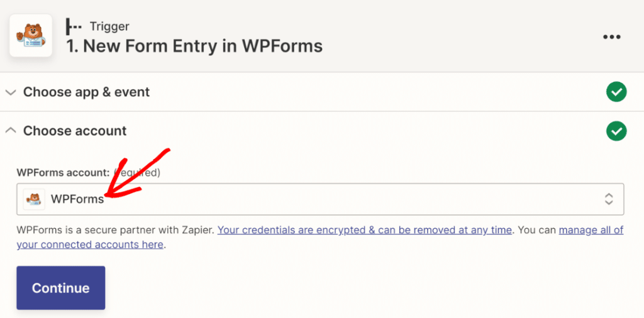Select the Choose app & event section title
This screenshot has height=318, width=644.
pos(86,92)
